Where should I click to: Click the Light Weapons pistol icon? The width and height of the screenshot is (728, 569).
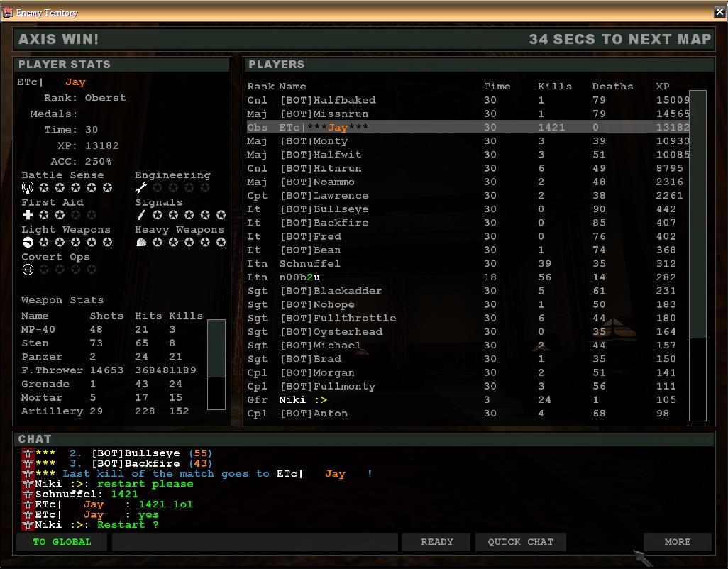(28, 243)
